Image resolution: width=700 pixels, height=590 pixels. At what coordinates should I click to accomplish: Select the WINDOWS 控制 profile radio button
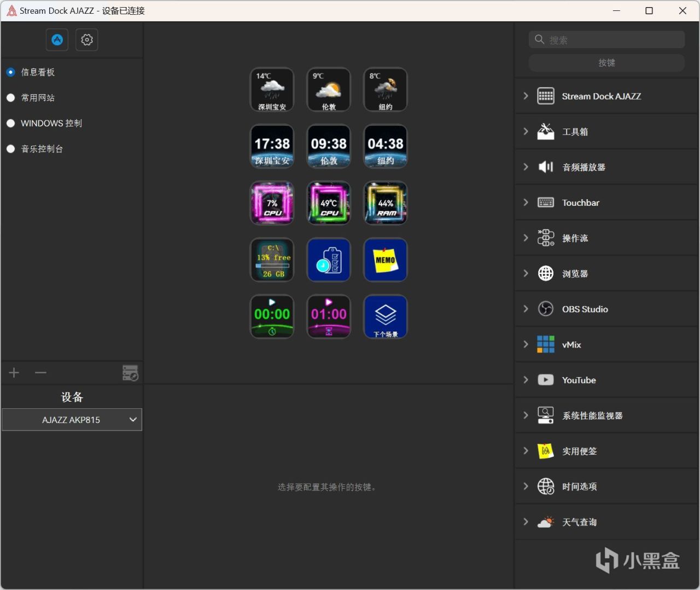click(x=10, y=123)
